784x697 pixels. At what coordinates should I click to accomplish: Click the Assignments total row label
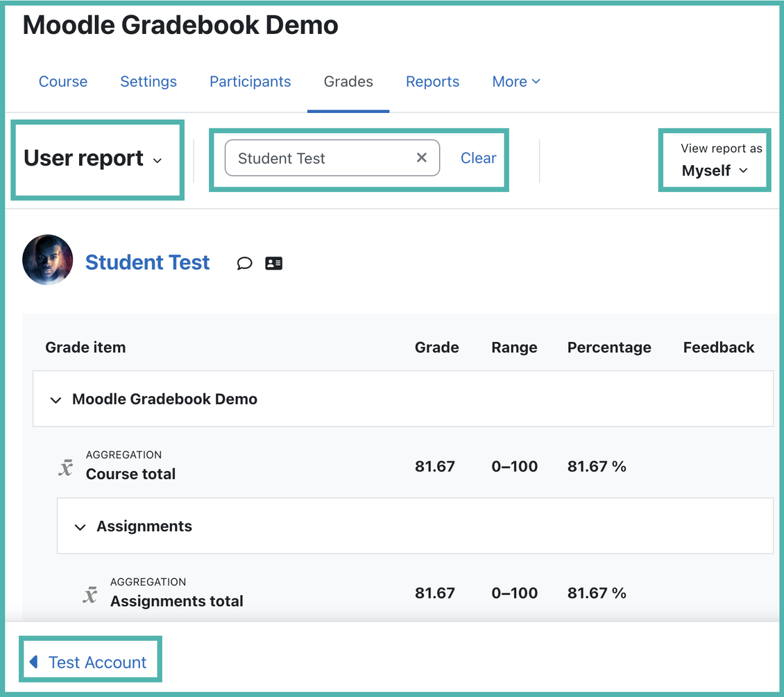pyautogui.click(x=177, y=601)
